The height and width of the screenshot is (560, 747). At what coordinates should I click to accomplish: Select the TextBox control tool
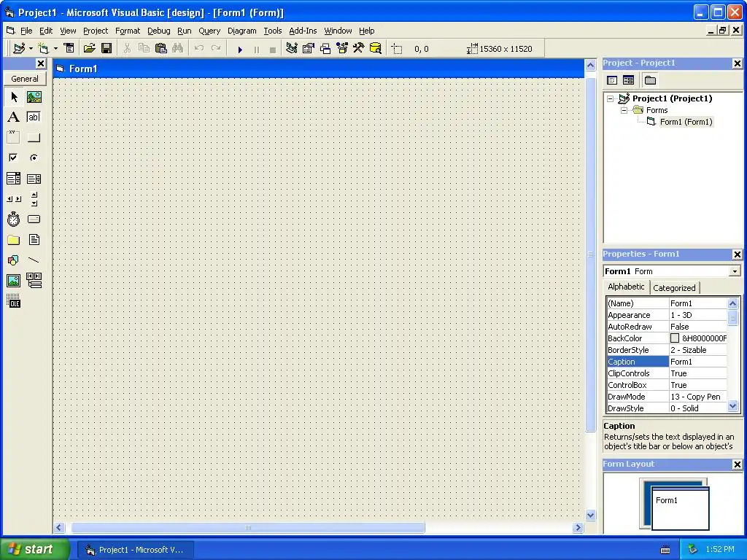point(34,117)
